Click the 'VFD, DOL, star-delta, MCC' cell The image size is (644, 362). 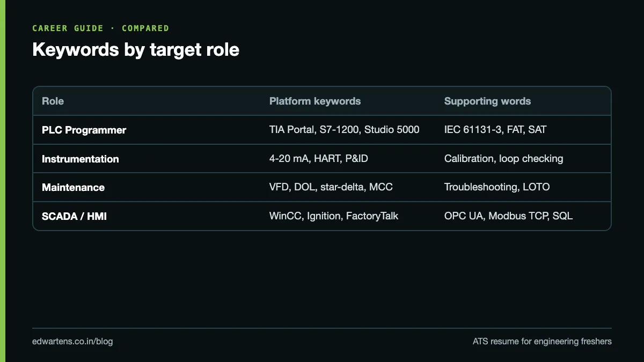click(x=331, y=187)
